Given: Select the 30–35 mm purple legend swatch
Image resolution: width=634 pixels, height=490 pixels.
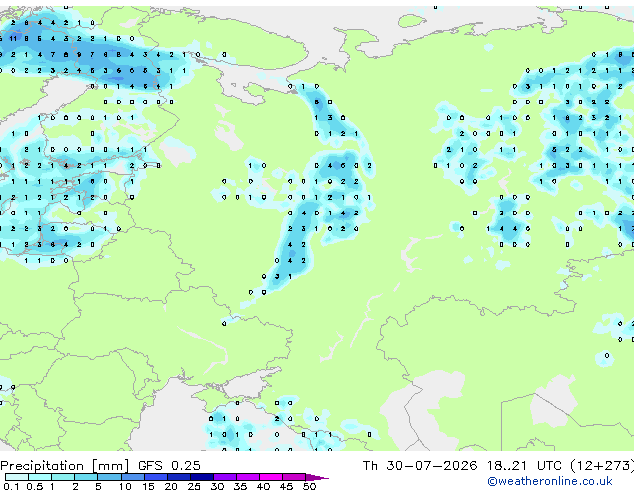Looking at the screenshot, I should coord(225,477).
